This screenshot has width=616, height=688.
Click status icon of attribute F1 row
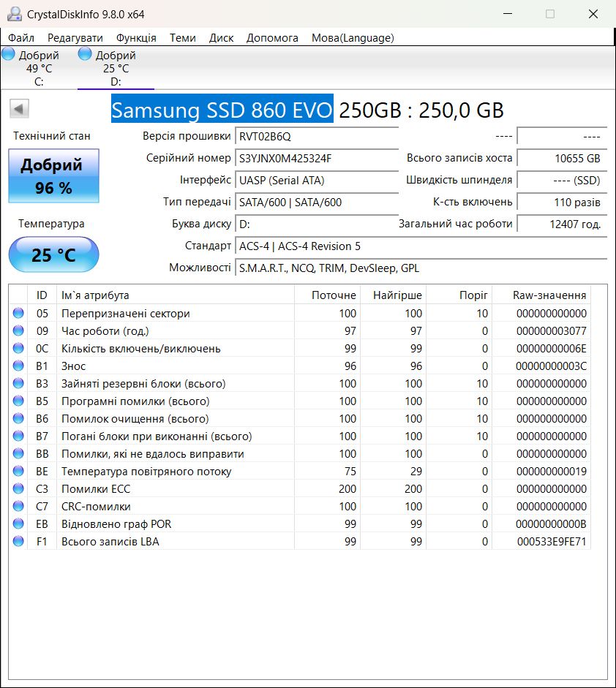point(18,542)
